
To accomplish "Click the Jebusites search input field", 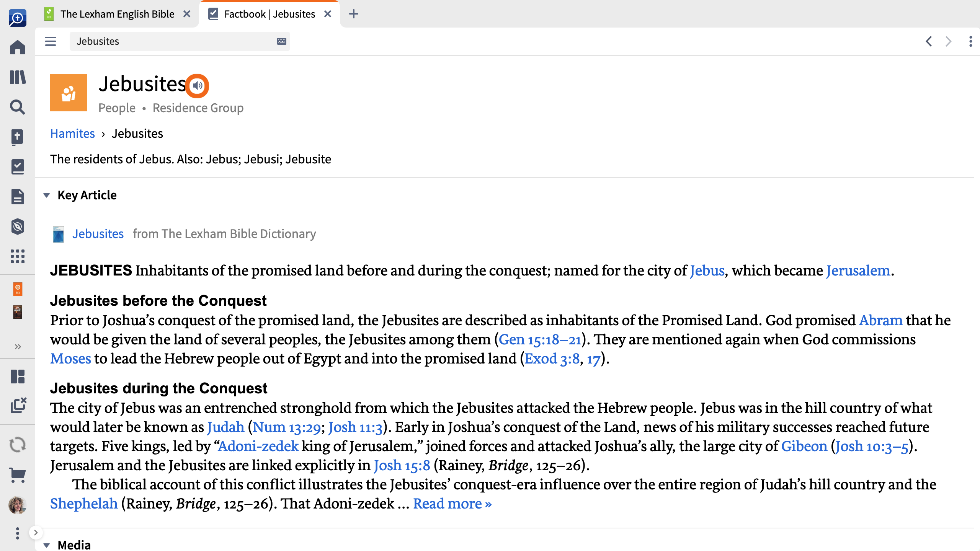I will coord(180,41).
